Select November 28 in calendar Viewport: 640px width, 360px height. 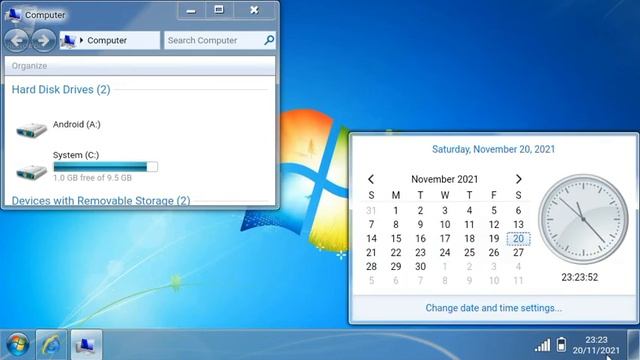(371, 267)
